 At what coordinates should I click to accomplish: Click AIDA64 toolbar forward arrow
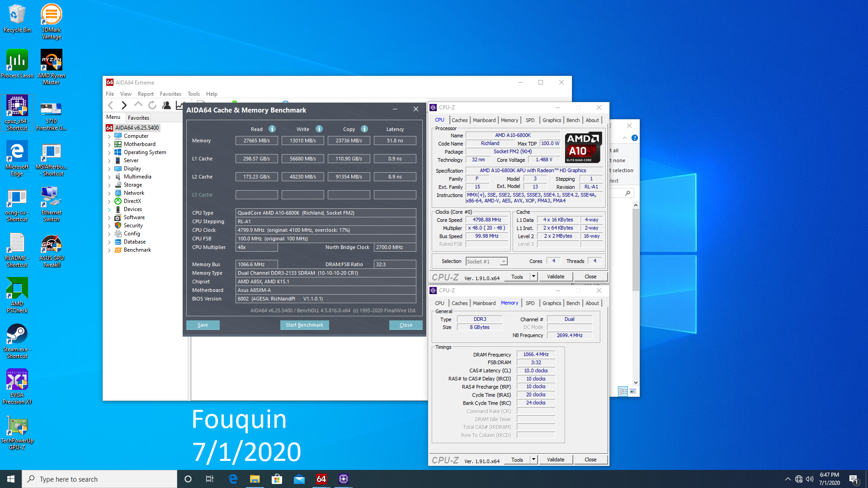[124, 105]
